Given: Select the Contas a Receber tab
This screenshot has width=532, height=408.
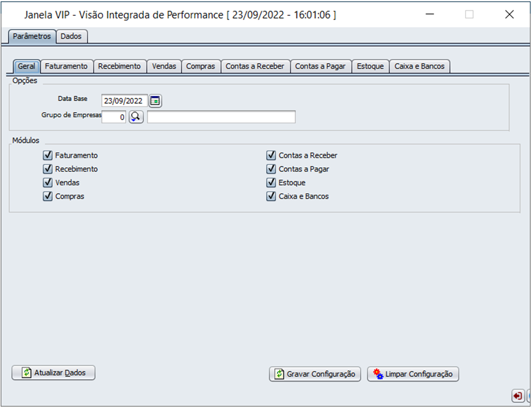Looking at the screenshot, I should pyautogui.click(x=255, y=66).
